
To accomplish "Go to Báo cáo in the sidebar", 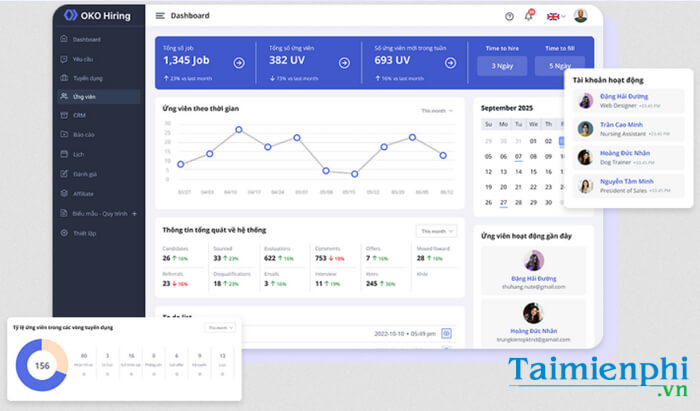I will click(x=82, y=135).
